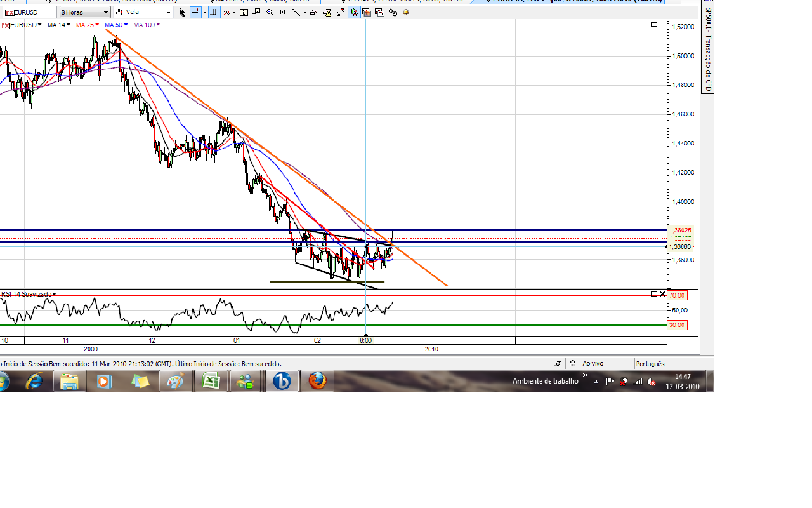
Task: Activate the red crosshair cursor tool
Action: tap(195, 12)
